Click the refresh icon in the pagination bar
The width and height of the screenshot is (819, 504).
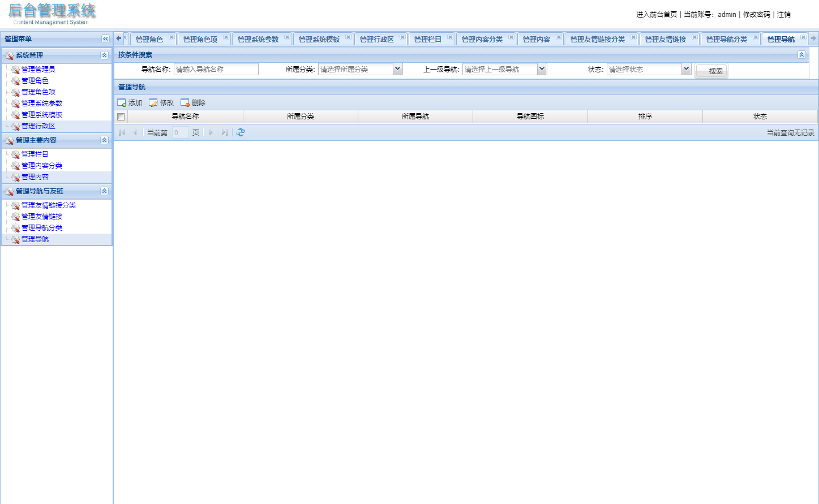(240, 132)
